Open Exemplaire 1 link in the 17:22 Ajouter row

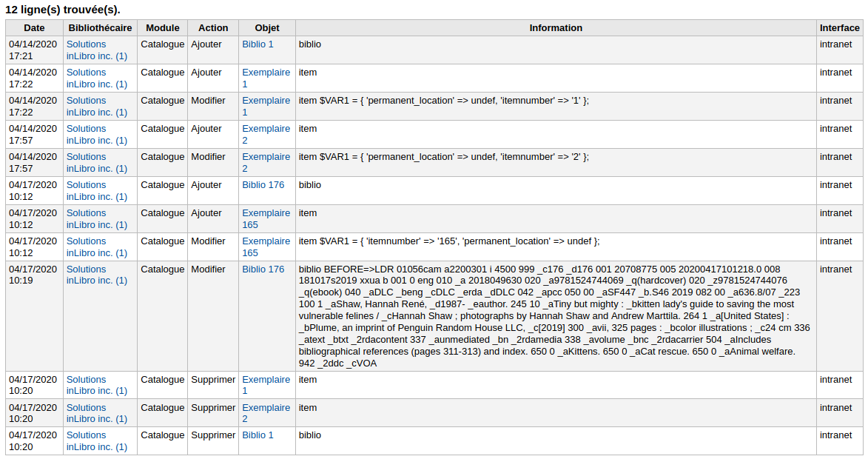[x=266, y=73]
